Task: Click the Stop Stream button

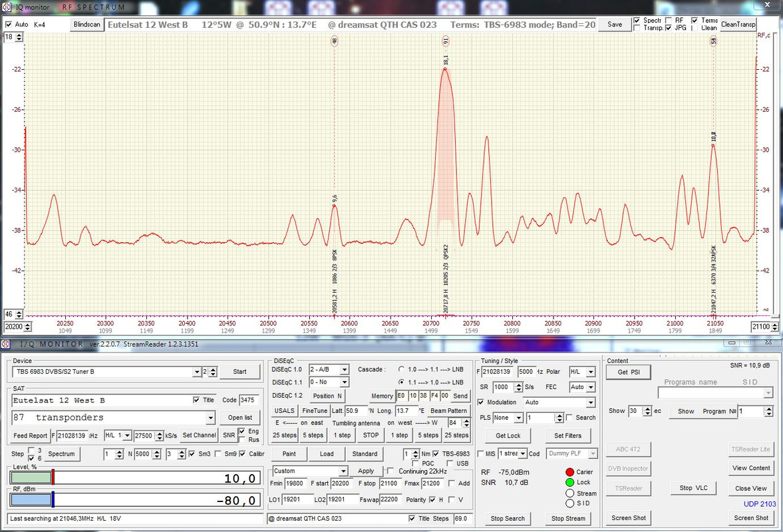Action: (x=568, y=519)
